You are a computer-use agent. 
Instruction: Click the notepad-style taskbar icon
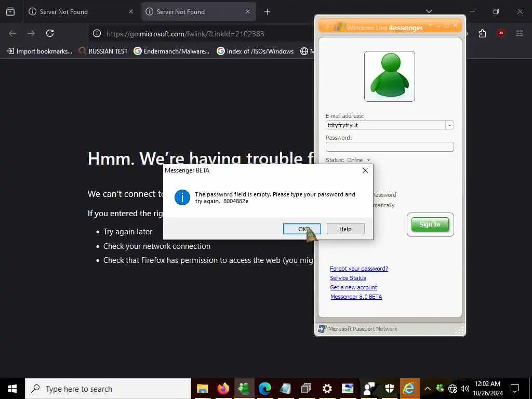285,389
